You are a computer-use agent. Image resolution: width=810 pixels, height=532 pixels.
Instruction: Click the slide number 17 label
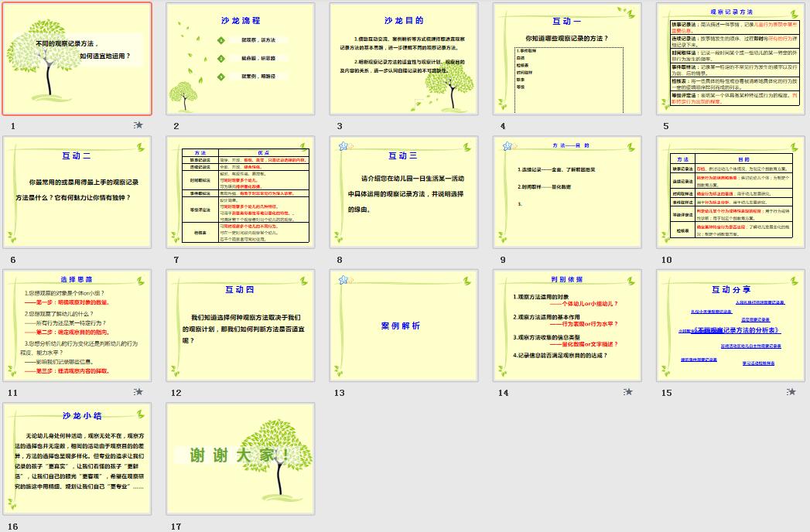click(x=176, y=527)
